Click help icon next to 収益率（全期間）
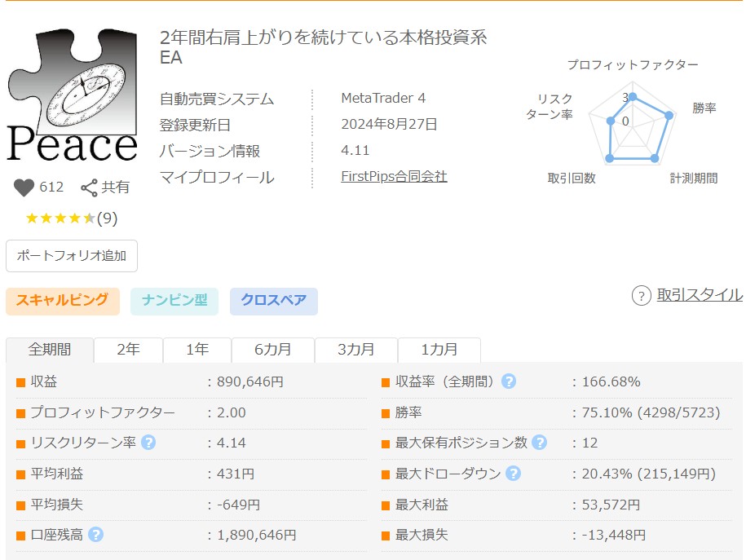 [509, 381]
